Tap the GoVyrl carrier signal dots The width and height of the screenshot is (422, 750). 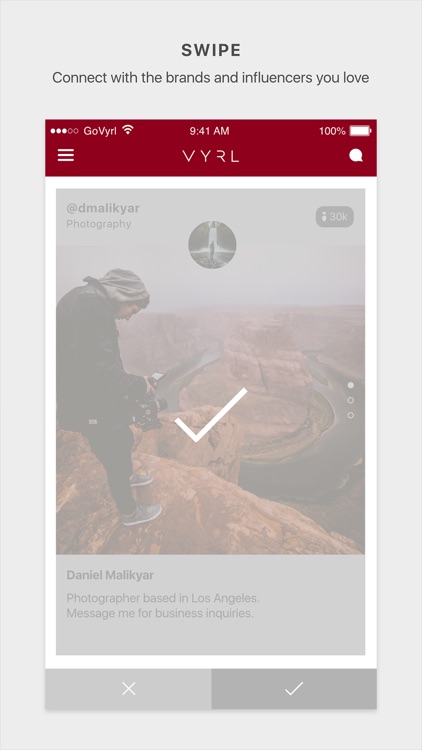64,131
